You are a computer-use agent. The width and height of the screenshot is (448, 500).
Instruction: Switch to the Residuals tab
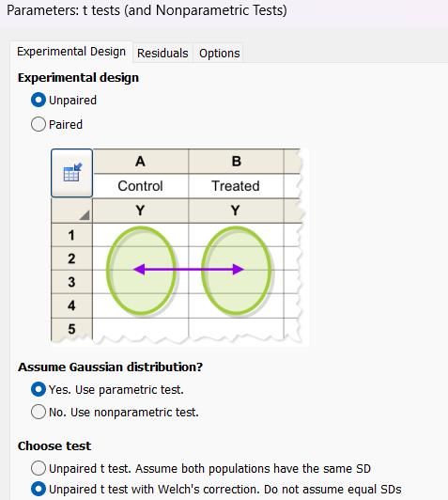(x=162, y=53)
